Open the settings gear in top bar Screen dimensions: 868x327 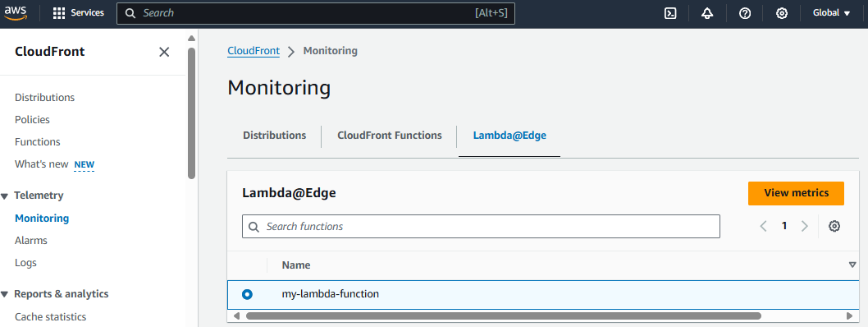[x=782, y=13]
